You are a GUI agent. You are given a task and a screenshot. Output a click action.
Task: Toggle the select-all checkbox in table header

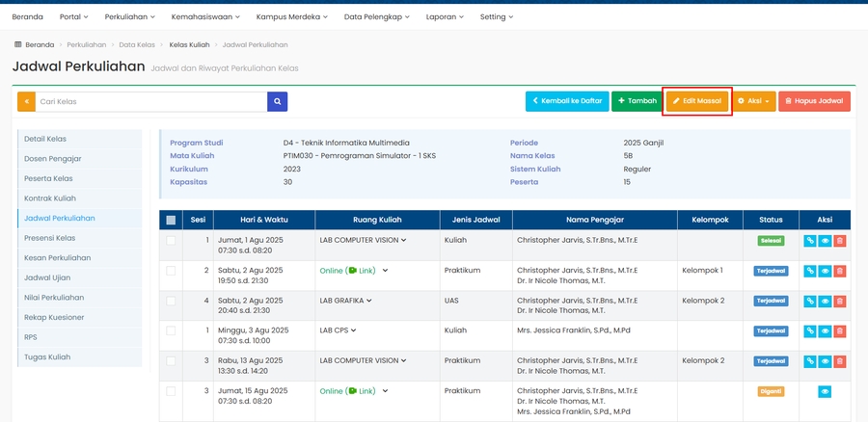click(171, 220)
